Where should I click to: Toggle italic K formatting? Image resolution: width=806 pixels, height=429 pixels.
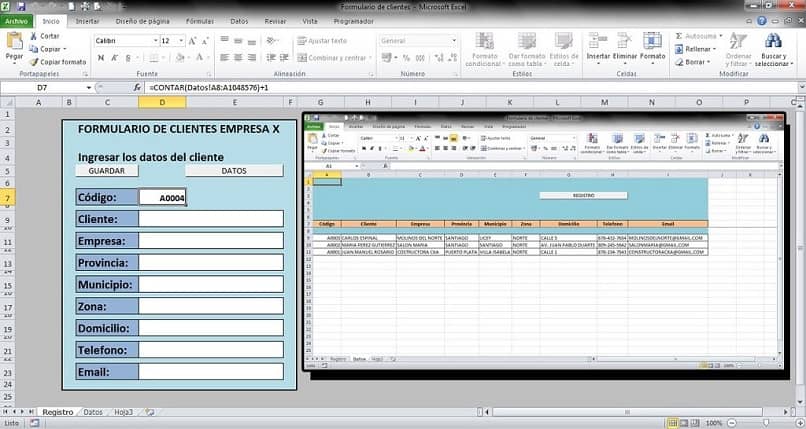tap(115, 58)
